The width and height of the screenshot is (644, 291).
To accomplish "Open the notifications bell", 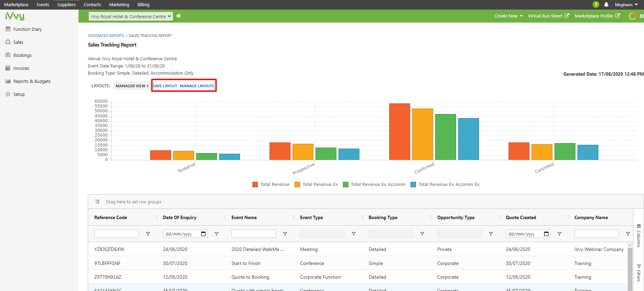I will pyautogui.click(x=606, y=4).
